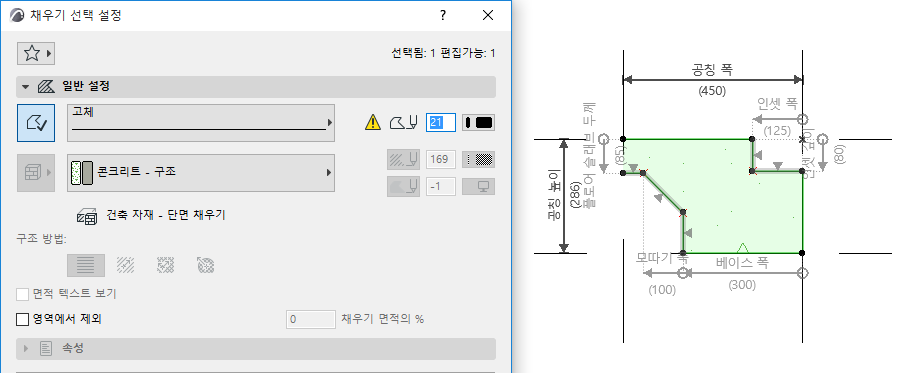Open the arrow beside building material icon
Image resolution: width=905 pixels, height=373 pixels.
tap(48, 172)
